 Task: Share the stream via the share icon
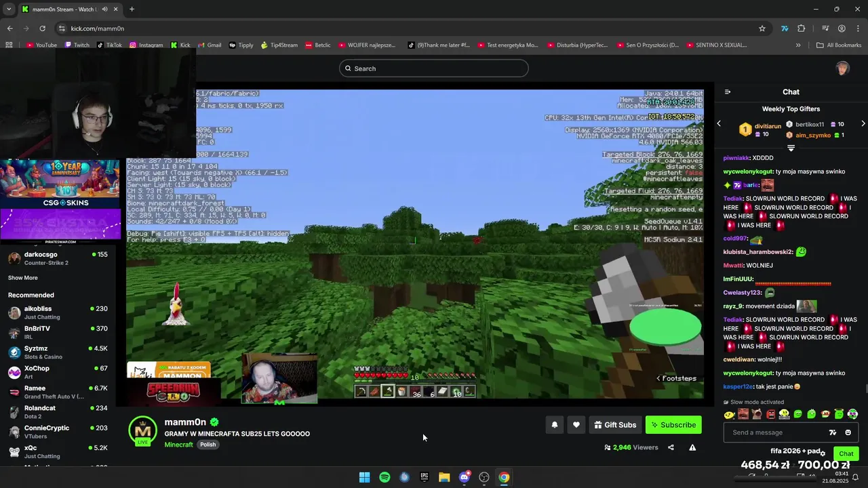[x=671, y=447]
